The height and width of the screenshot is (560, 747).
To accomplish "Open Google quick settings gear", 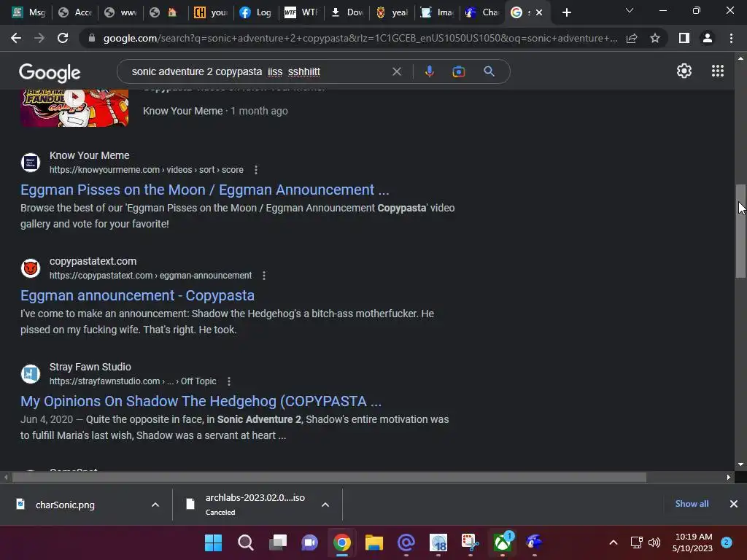I will (684, 71).
